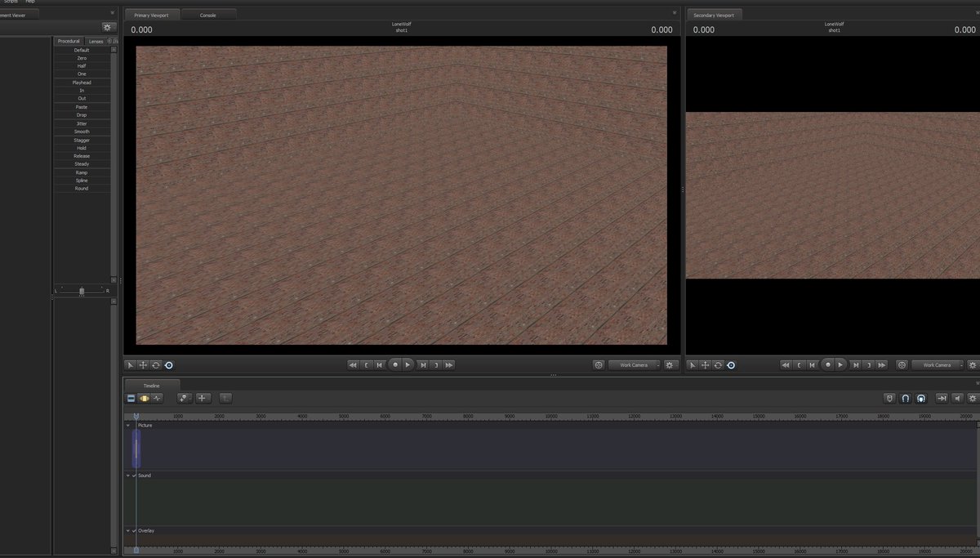The width and height of the screenshot is (980, 558).
Task: Click the bookmark add button in timeline
Action: [x=184, y=398]
